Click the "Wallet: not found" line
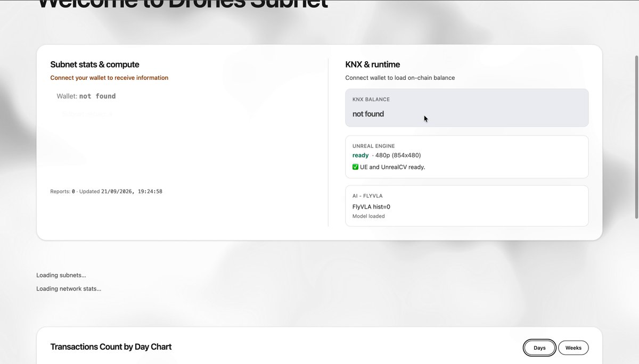Screen dimensions: 639x364 pyautogui.click(x=86, y=96)
